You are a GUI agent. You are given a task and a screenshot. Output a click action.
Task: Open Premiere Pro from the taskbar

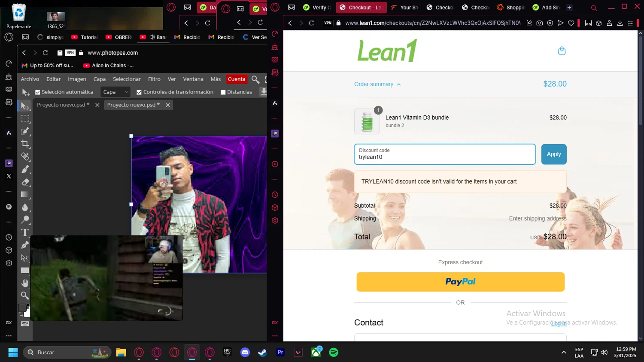[x=280, y=352]
